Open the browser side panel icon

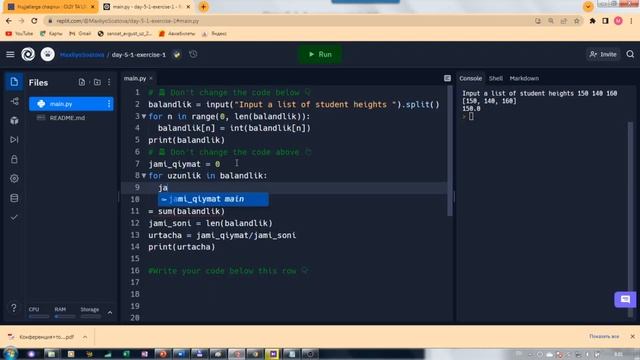click(605, 21)
